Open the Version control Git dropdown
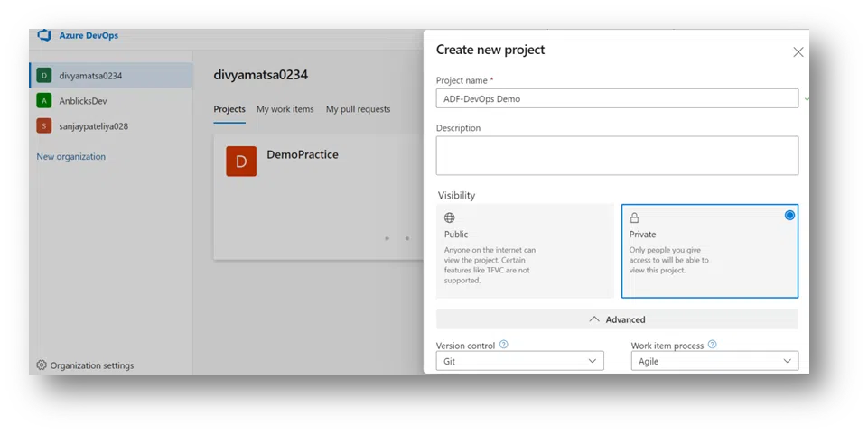The height and width of the screenshot is (434, 868). point(520,361)
